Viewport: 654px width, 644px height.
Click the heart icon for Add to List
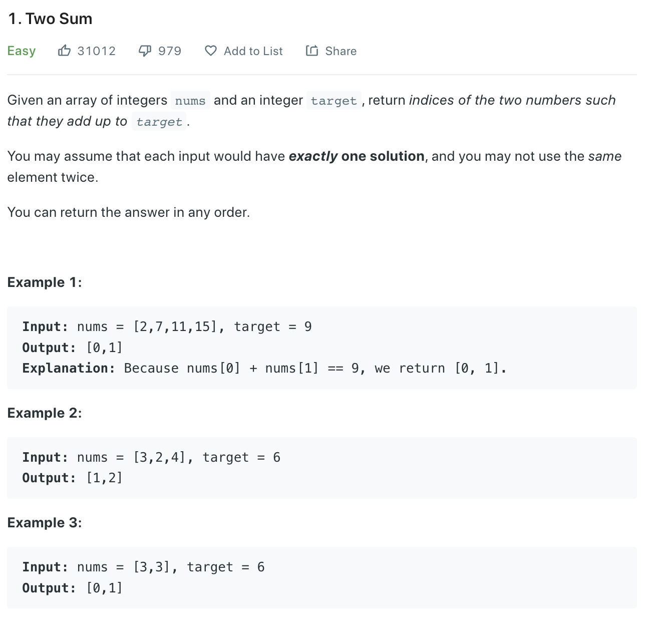(211, 51)
